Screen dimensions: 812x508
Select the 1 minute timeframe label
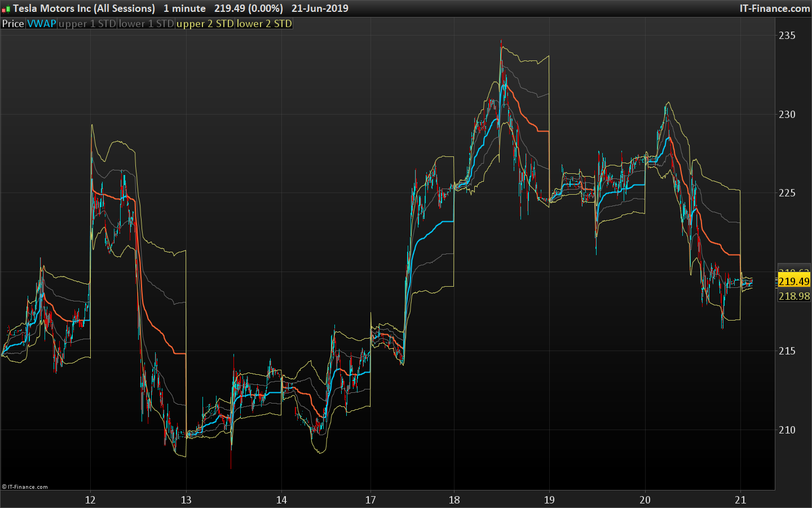[x=184, y=8]
